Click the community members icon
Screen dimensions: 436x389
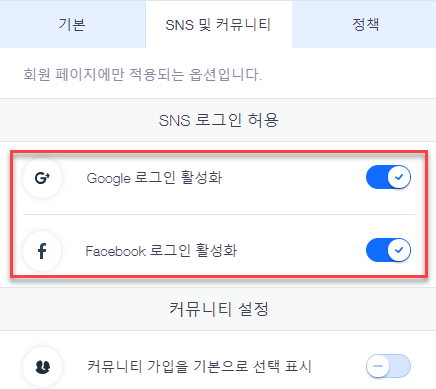pyautogui.click(x=42, y=367)
